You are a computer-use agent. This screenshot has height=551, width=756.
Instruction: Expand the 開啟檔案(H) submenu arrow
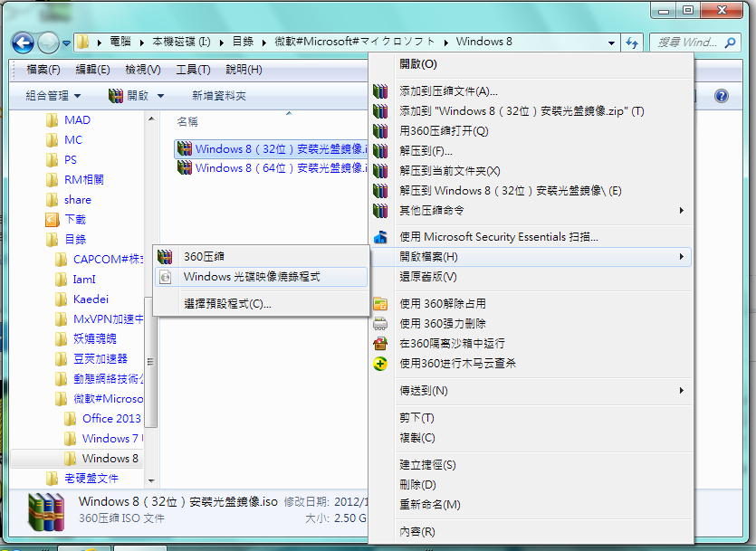click(681, 257)
